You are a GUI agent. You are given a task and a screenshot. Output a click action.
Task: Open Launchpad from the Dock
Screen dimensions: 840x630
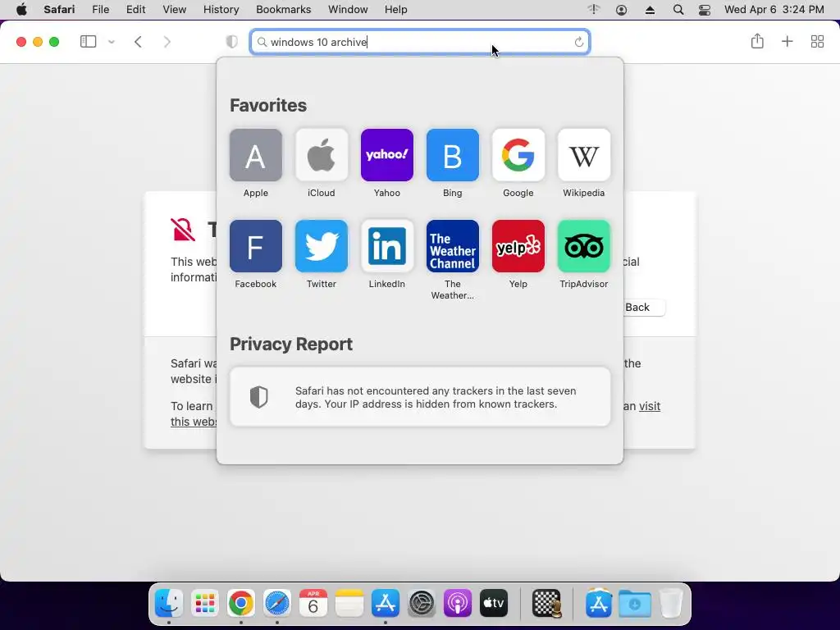click(x=204, y=603)
